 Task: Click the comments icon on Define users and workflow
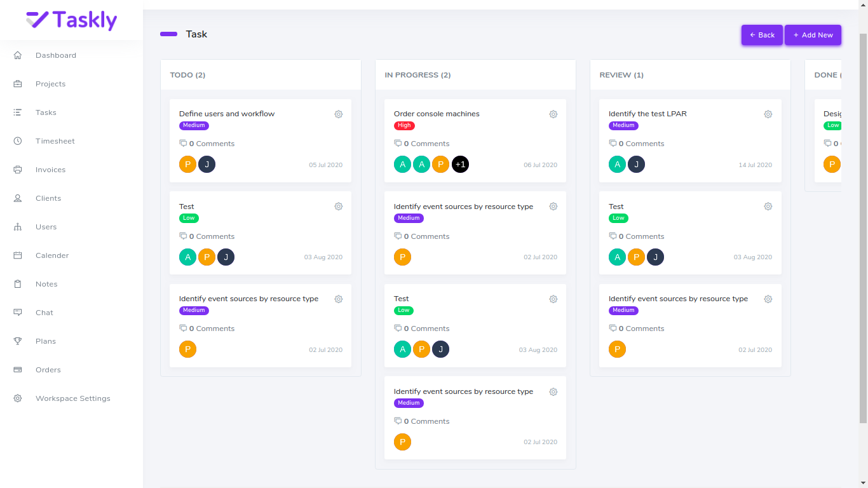point(182,143)
